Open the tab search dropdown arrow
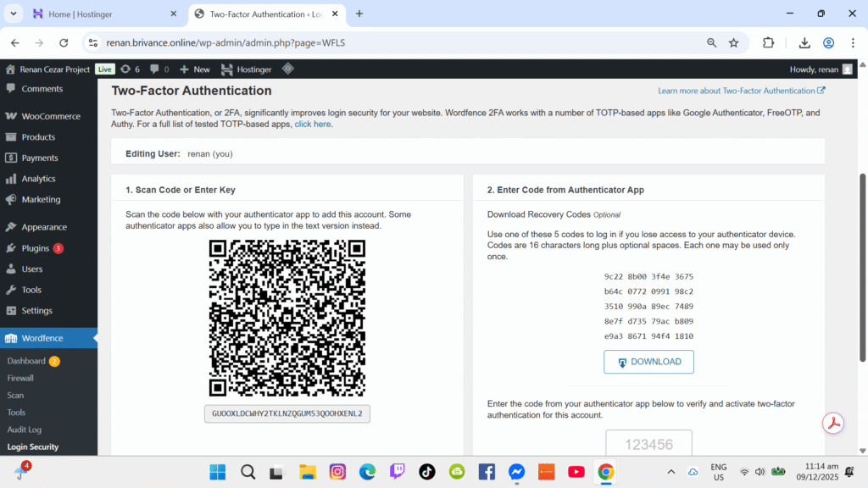The height and width of the screenshot is (488, 868). tap(14, 14)
